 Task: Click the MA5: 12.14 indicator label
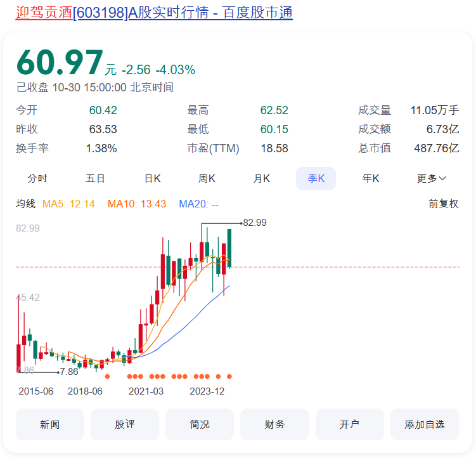[68, 204]
